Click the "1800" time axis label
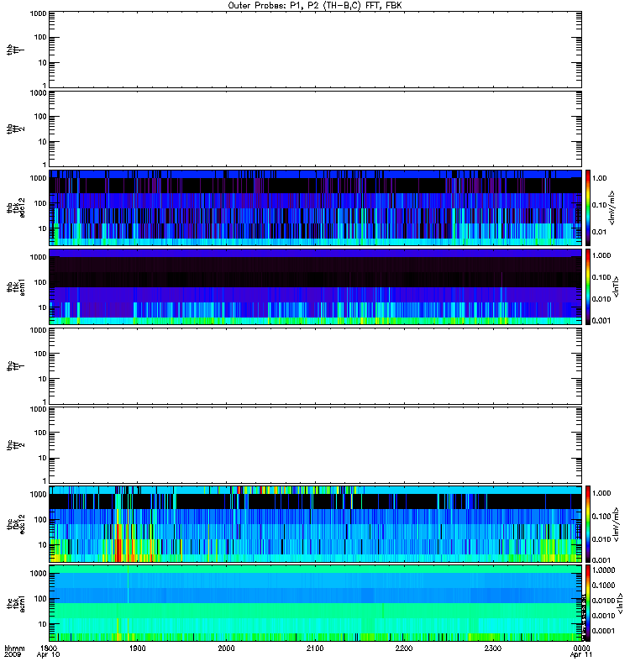This screenshot has width=630, height=672. pyautogui.click(x=49, y=648)
